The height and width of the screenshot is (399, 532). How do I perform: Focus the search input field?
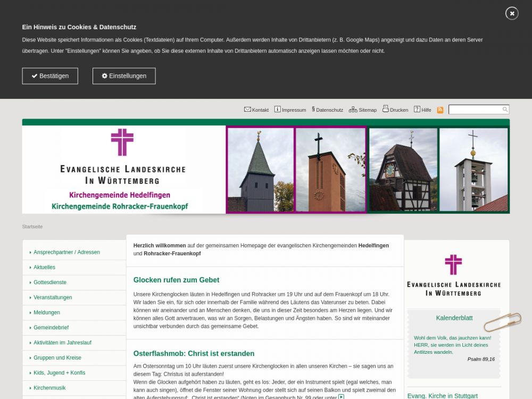(475, 110)
